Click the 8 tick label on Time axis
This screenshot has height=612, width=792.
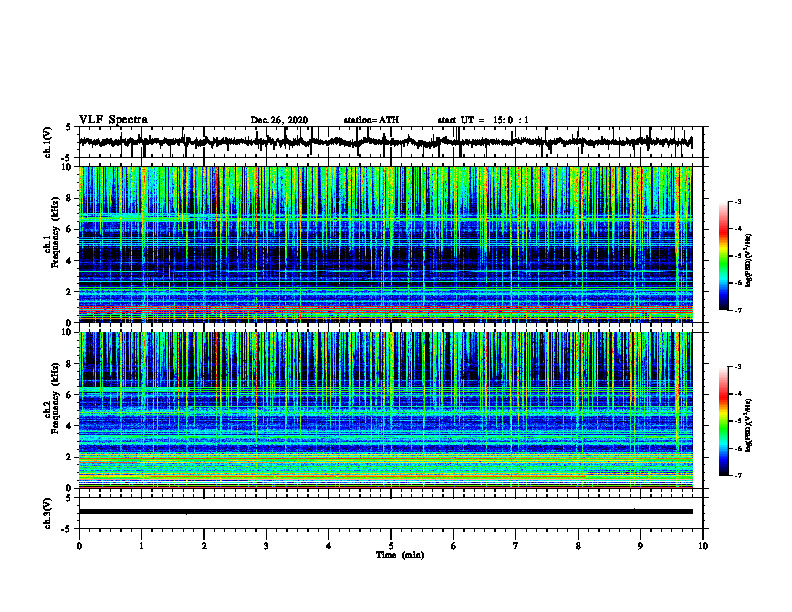click(578, 546)
